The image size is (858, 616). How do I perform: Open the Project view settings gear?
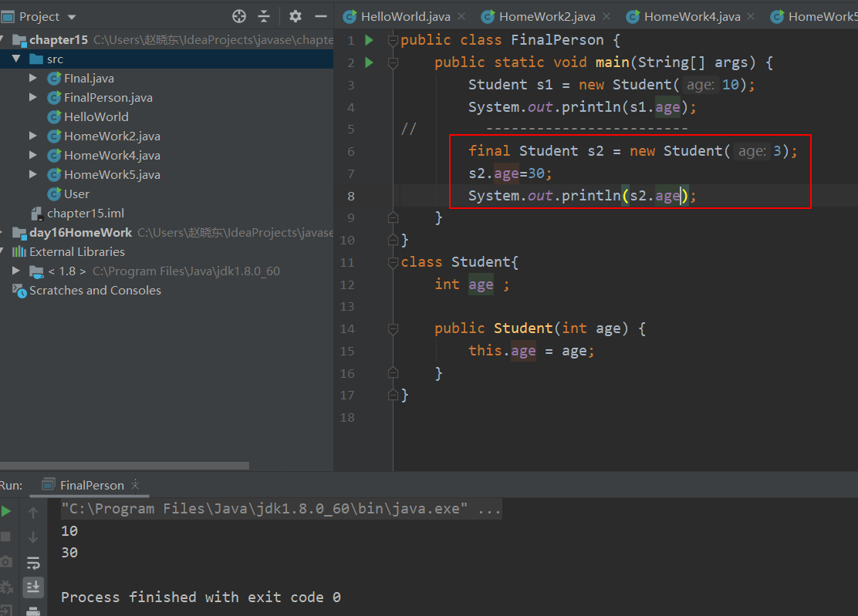(x=295, y=15)
